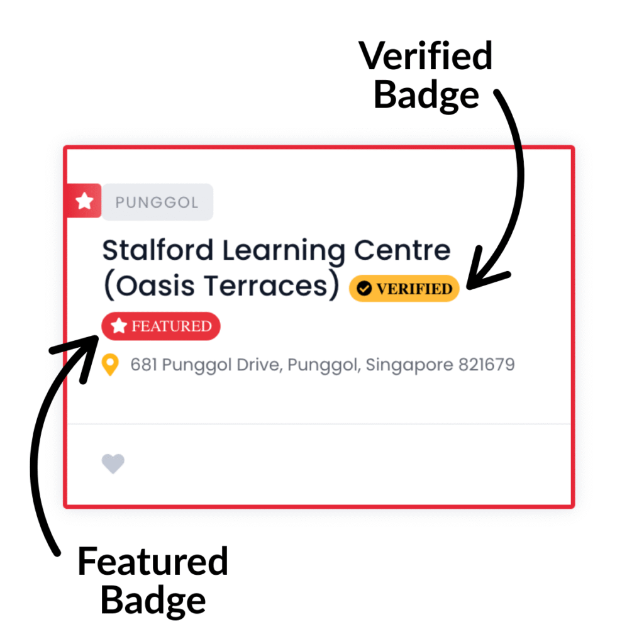Select the star icon inside FEATURED badge

[x=119, y=326]
